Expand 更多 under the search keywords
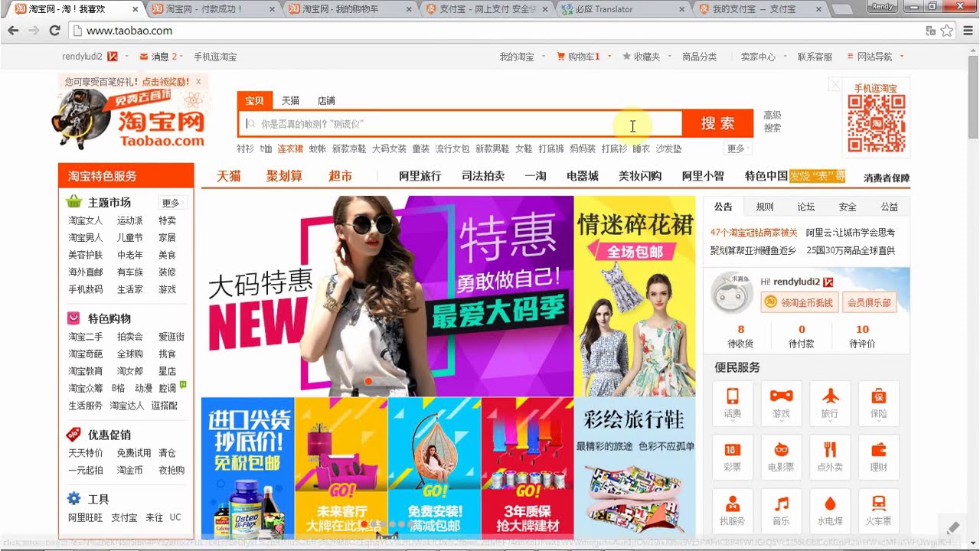This screenshot has height=551, width=980. point(737,148)
